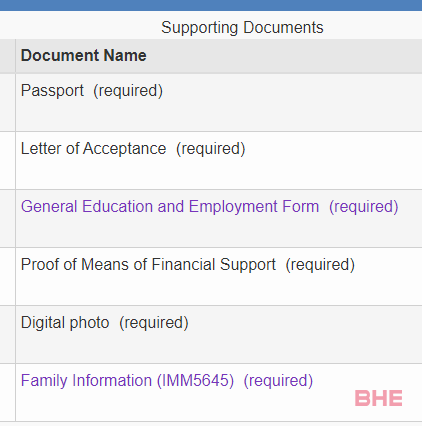
Task: Open the Family Information (IMM5645) link
Action: coord(127,381)
